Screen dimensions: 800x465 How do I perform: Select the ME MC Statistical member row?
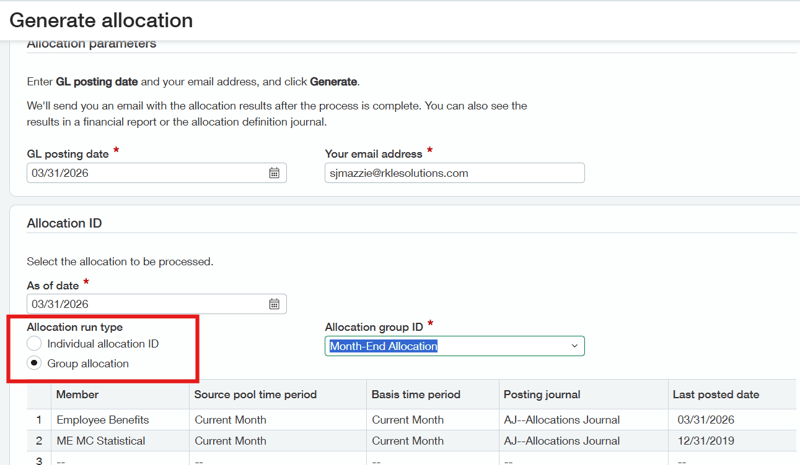coord(100,441)
